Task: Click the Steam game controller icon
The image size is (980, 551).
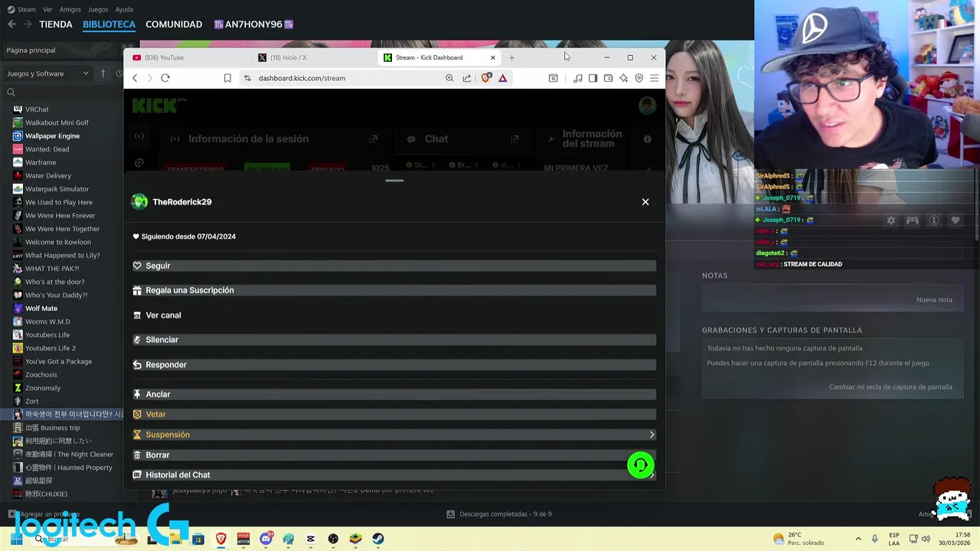Action: pyautogui.click(x=913, y=220)
